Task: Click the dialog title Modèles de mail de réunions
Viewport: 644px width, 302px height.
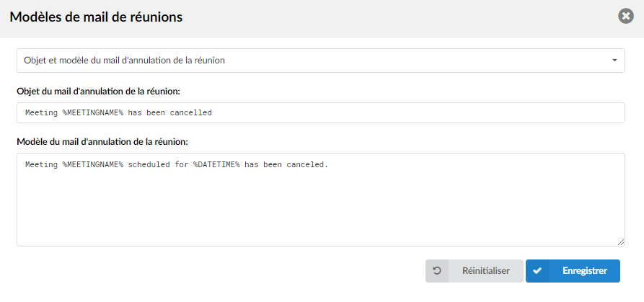Action: (x=96, y=17)
